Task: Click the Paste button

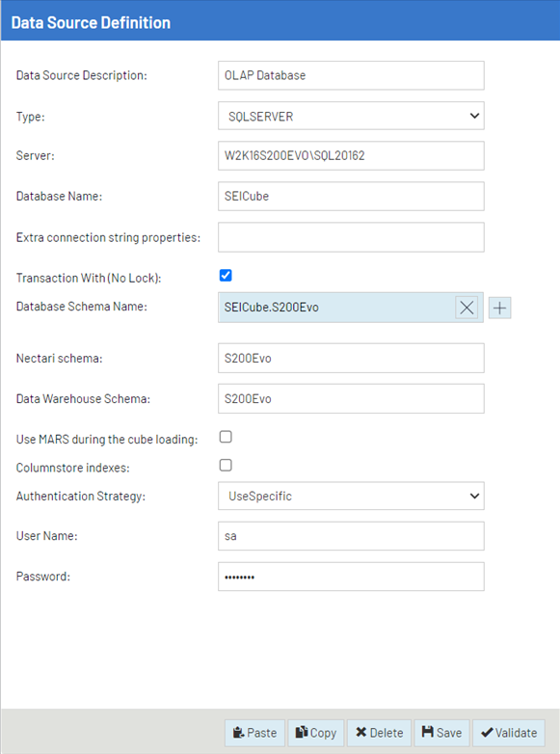Action: pyautogui.click(x=254, y=733)
